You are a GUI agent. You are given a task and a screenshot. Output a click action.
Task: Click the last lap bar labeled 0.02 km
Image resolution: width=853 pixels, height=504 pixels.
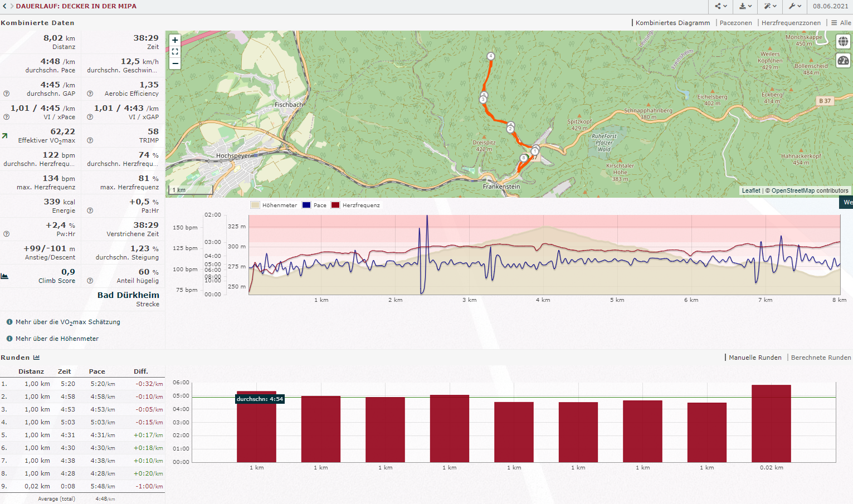[771, 423]
